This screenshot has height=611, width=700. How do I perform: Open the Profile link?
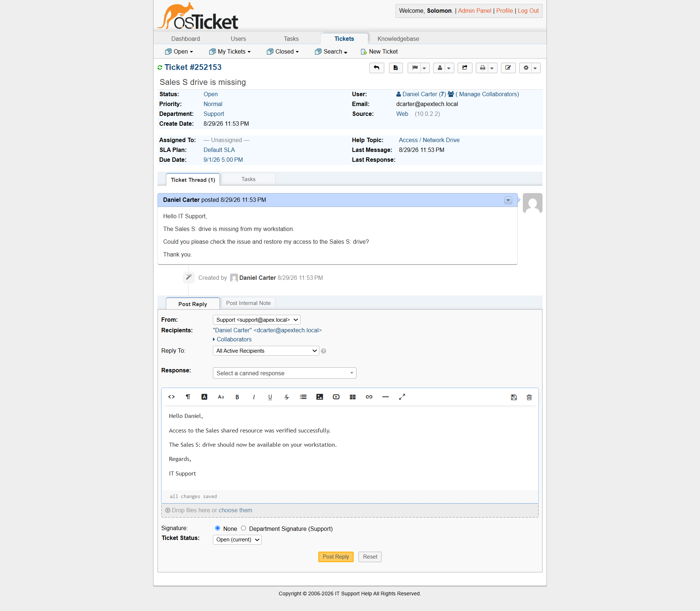coord(504,11)
